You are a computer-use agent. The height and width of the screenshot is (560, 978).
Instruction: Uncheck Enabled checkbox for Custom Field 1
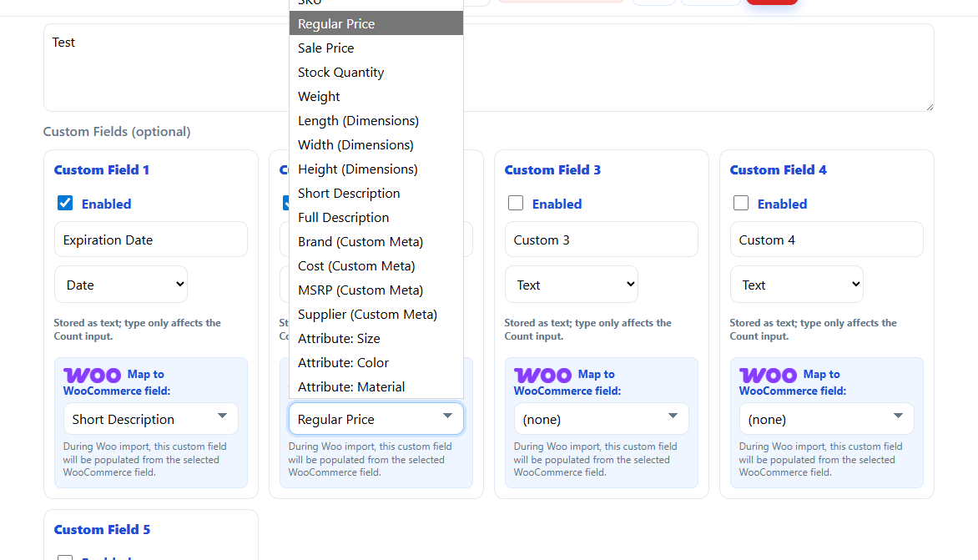pyautogui.click(x=65, y=203)
